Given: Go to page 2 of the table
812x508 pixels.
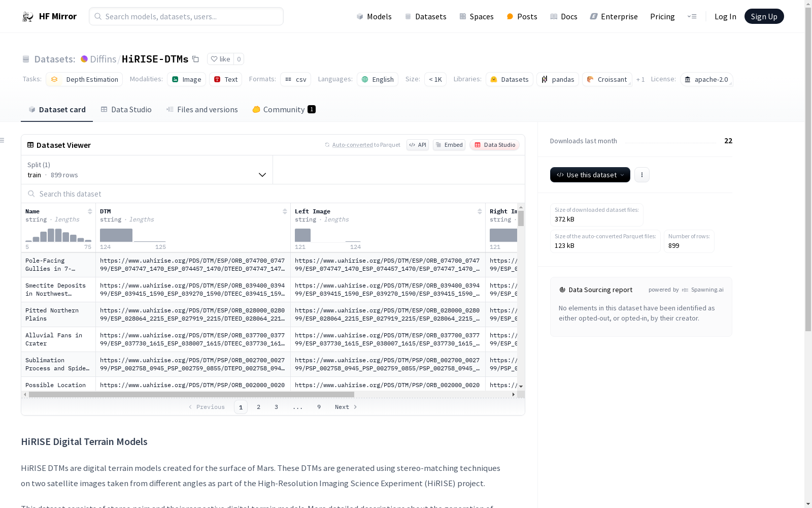Looking at the screenshot, I should click(258, 407).
